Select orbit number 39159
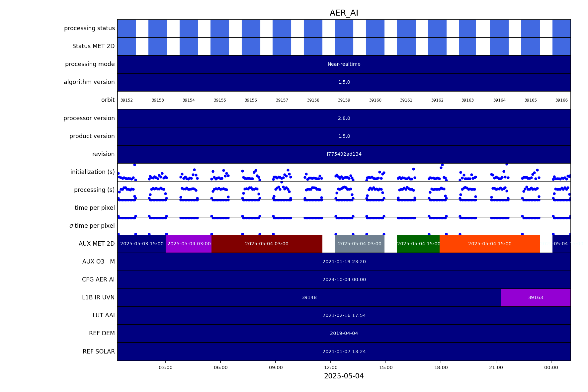This screenshot has width=588, height=392. tap(344, 100)
